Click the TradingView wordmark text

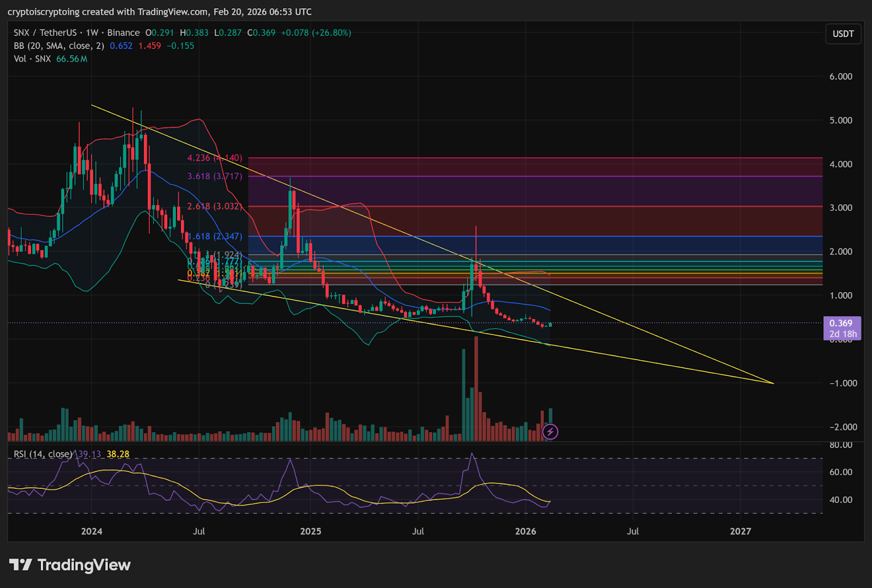pyautogui.click(x=84, y=565)
